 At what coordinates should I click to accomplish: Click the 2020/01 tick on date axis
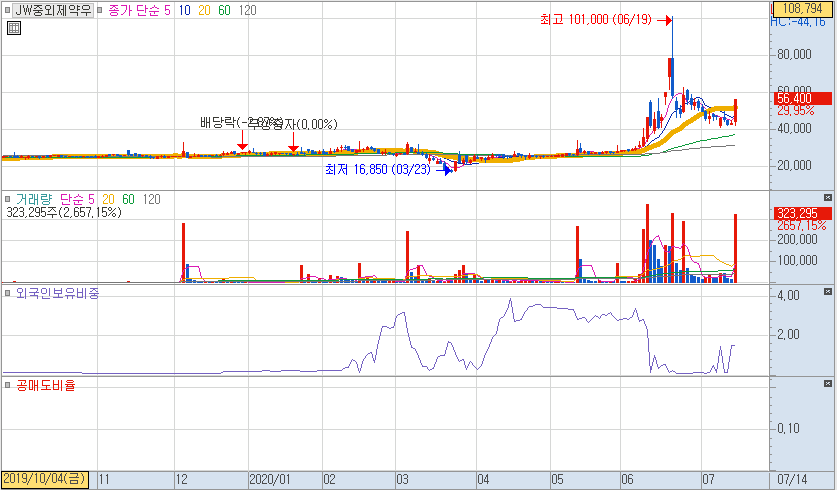[270, 479]
